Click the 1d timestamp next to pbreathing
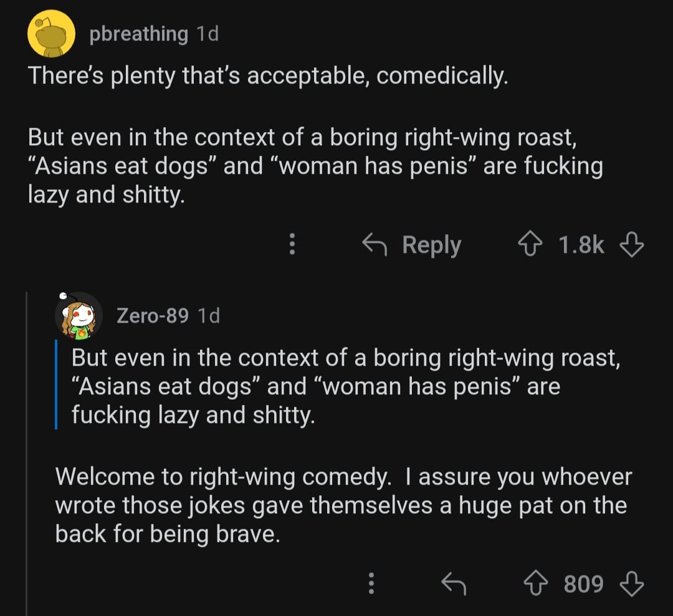Screen dimensions: 673x616 pos(207,34)
